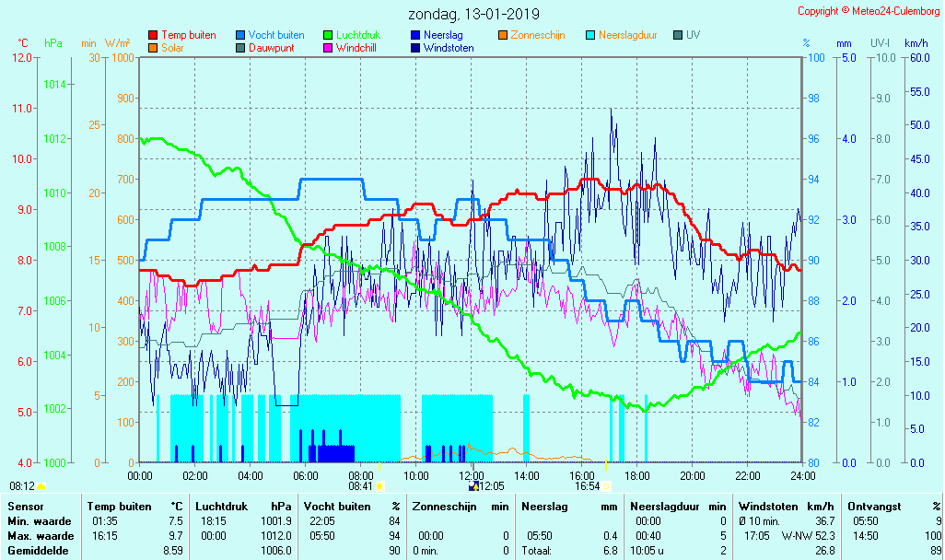945x560 pixels.
Task: Click the sunrise sun icon at 08:41
Action: (x=379, y=485)
